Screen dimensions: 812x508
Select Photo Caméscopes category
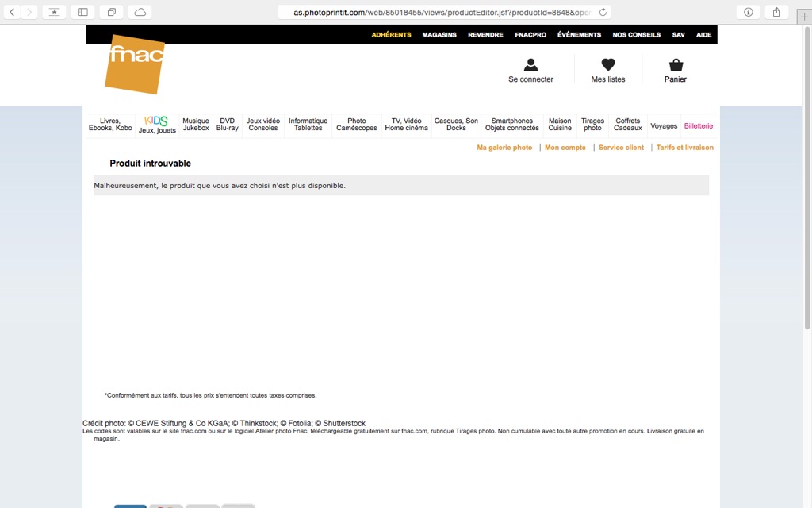coord(357,125)
